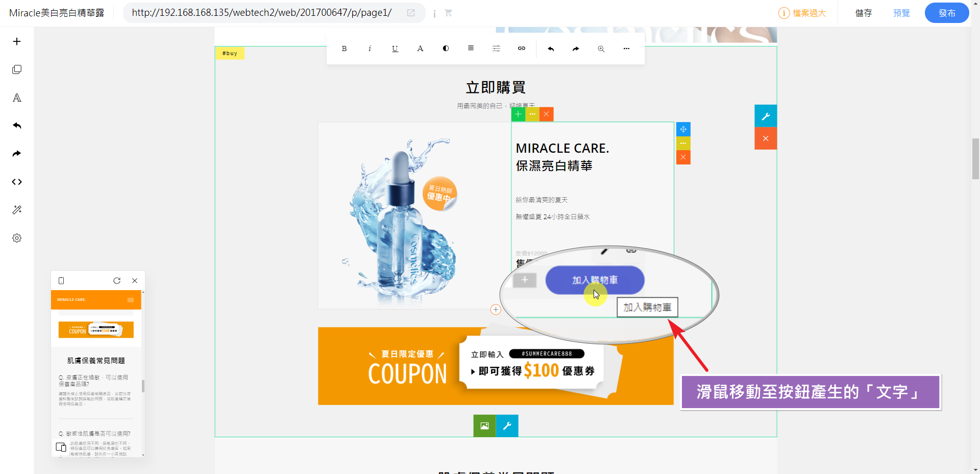
Task: Click the plus add icon in left sidebar
Action: tap(17, 41)
